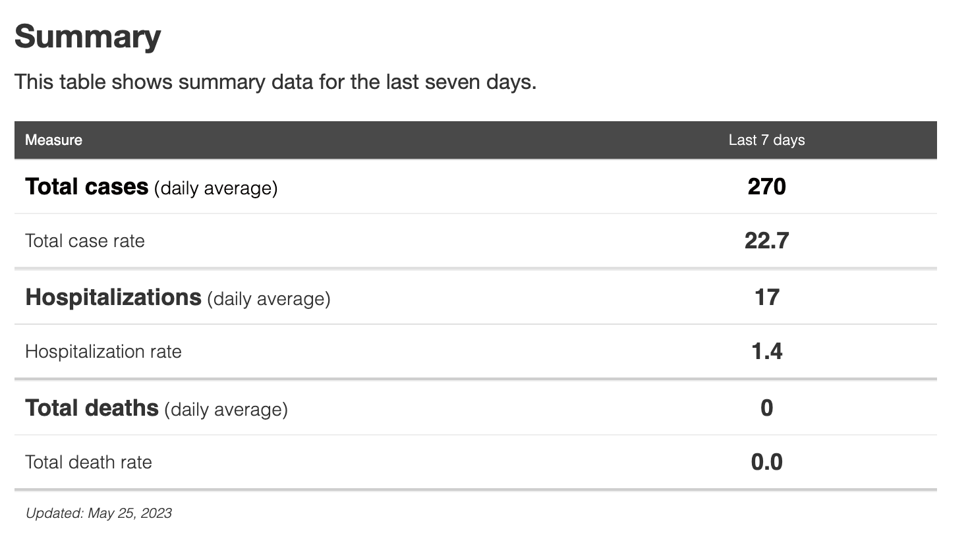This screenshot has height=560, width=970.
Task: Click the Summary heading
Action: [x=88, y=37]
